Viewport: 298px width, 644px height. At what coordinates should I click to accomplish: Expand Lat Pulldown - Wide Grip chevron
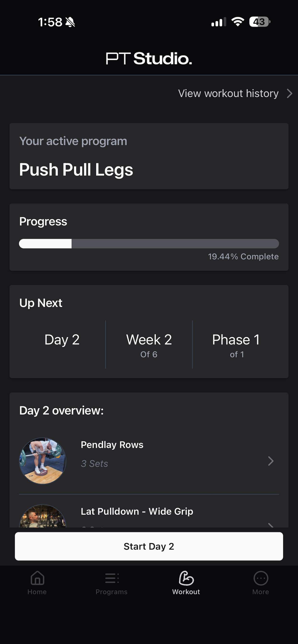[271, 525]
